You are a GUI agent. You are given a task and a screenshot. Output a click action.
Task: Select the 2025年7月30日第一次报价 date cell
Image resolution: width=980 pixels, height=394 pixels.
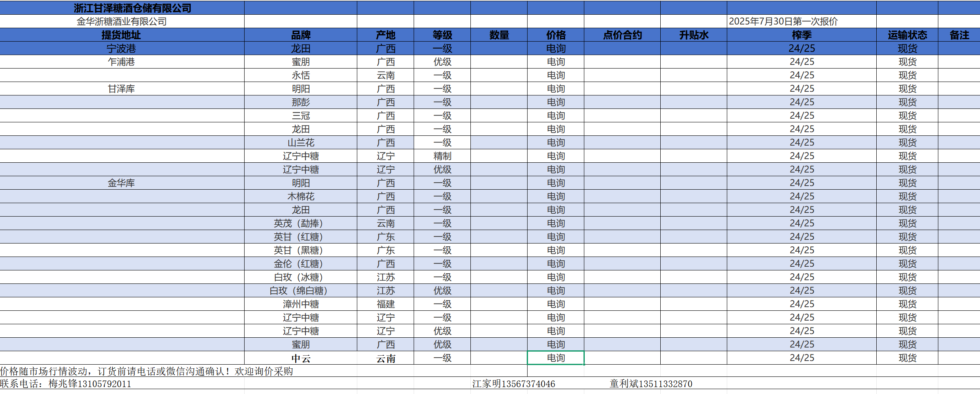(783, 22)
